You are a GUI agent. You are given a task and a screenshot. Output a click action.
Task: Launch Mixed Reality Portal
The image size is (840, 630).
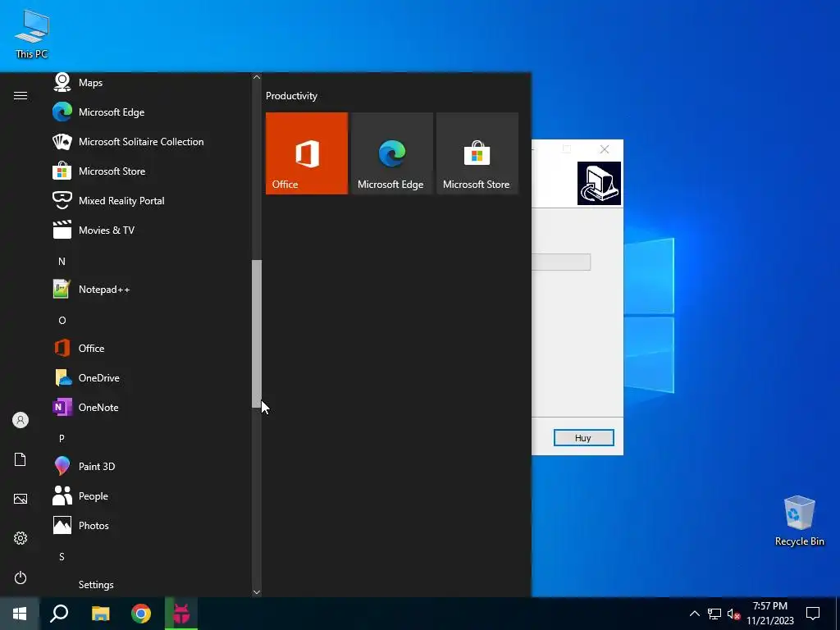pyautogui.click(x=150, y=200)
